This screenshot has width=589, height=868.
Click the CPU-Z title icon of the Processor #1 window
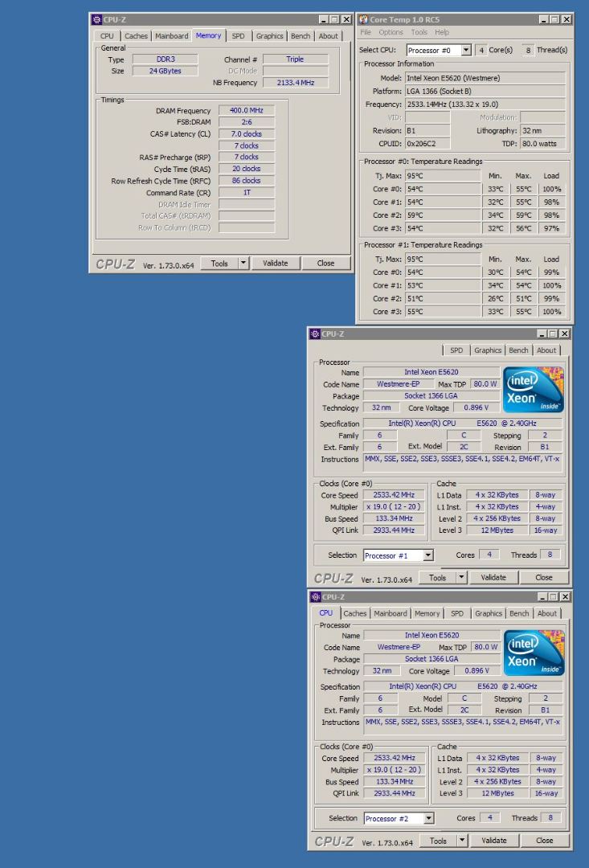click(315, 334)
